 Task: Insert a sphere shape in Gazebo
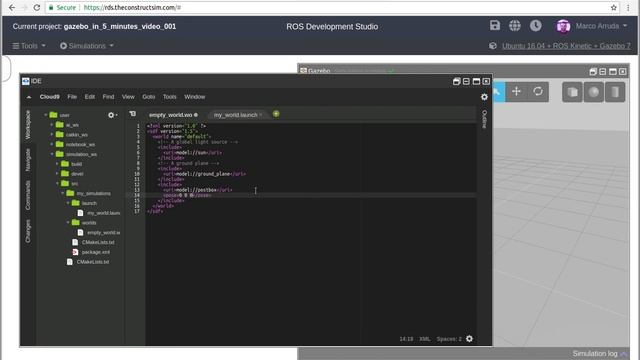[594, 92]
